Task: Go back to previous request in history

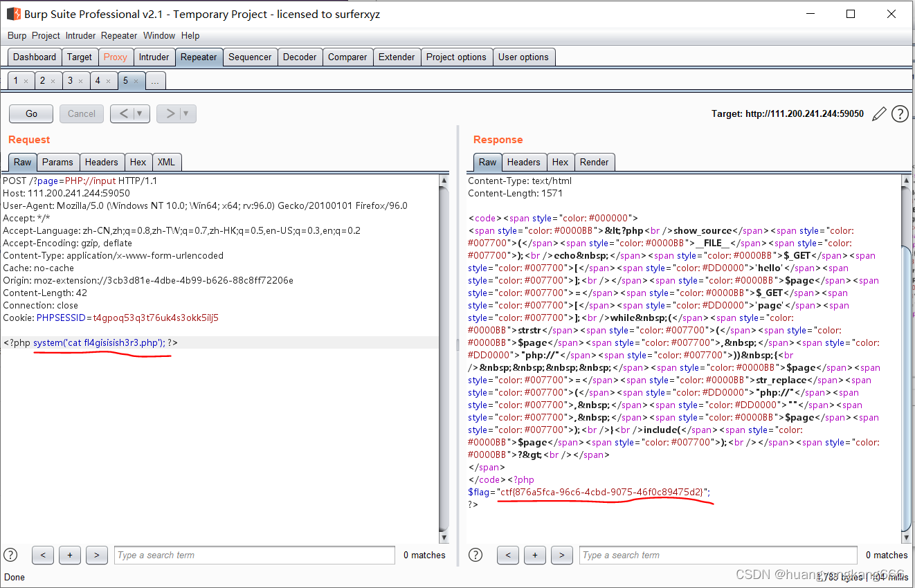Action: click(x=123, y=113)
